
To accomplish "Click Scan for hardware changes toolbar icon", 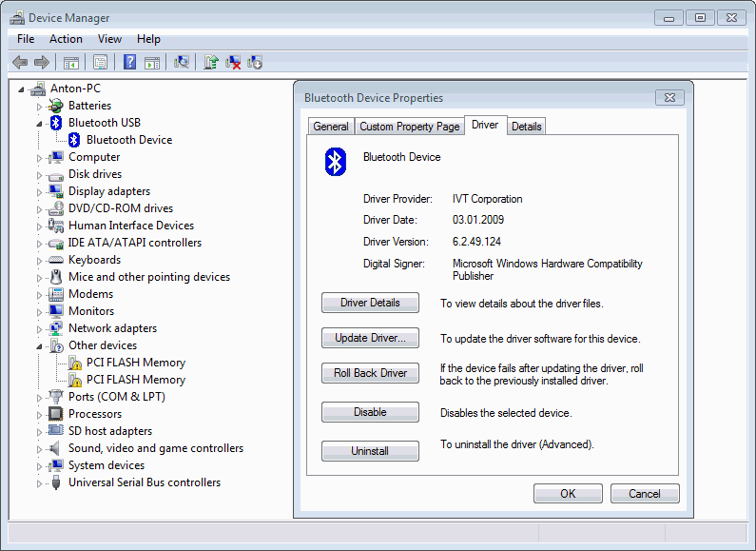I will click(182, 63).
